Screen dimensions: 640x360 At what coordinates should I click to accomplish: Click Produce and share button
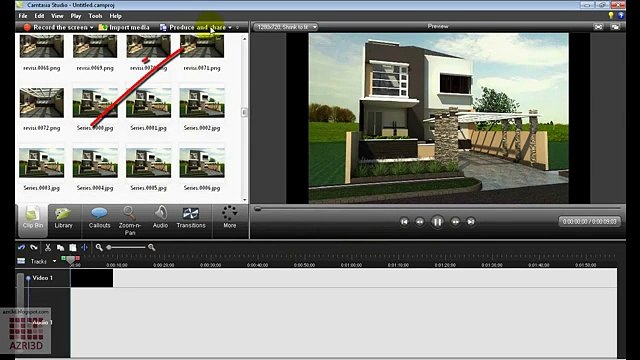click(x=193, y=27)
